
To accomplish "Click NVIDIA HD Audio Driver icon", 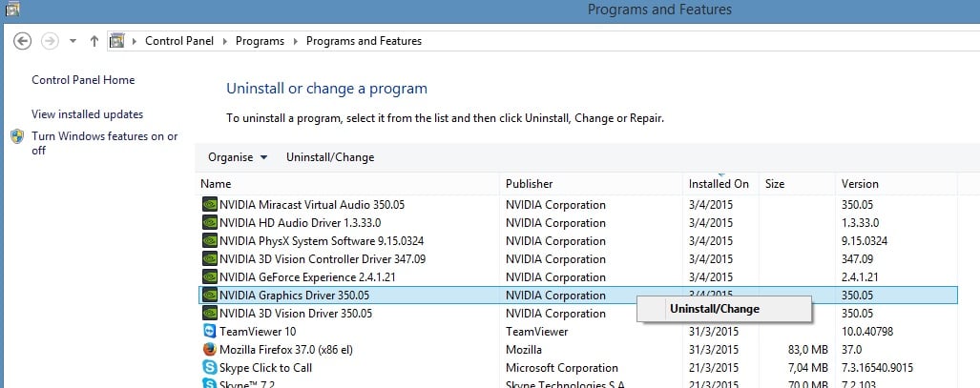I will pyautogui.click(x=210, y=222).
